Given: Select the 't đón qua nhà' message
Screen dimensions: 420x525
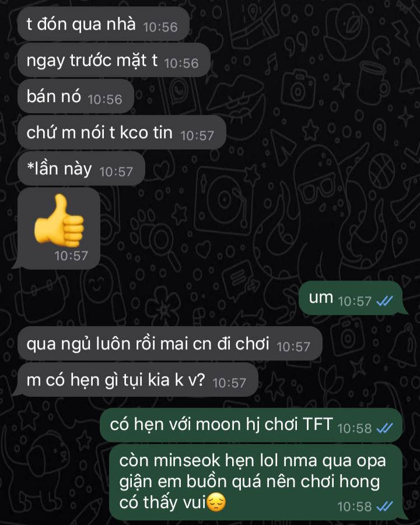Looking at the screenshot, I should (103, 24).
